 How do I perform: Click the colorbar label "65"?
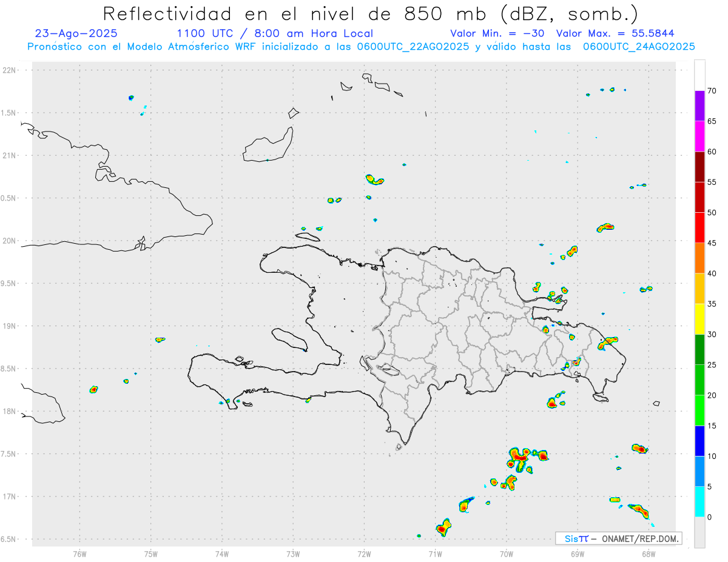coord(712,121)
